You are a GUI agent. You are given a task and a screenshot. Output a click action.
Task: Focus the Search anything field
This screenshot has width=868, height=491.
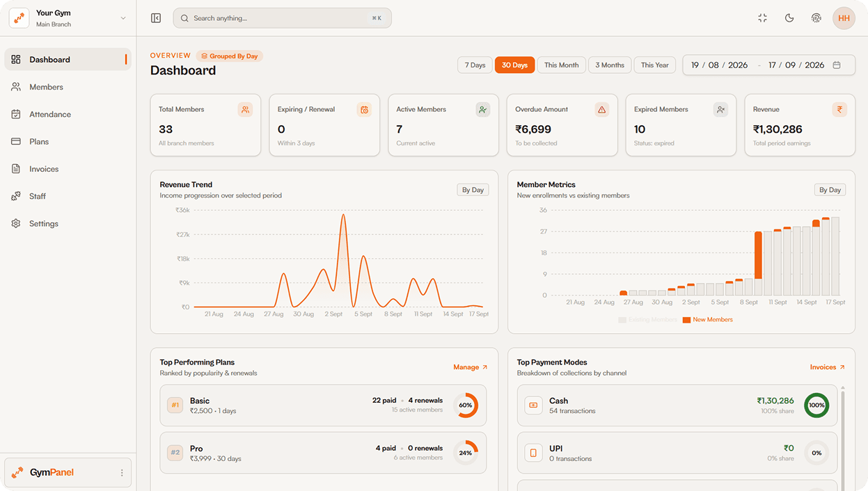pos(282,18)
